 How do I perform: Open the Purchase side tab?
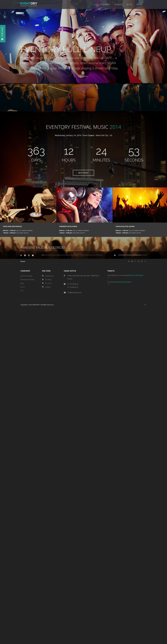coord(3,34)
